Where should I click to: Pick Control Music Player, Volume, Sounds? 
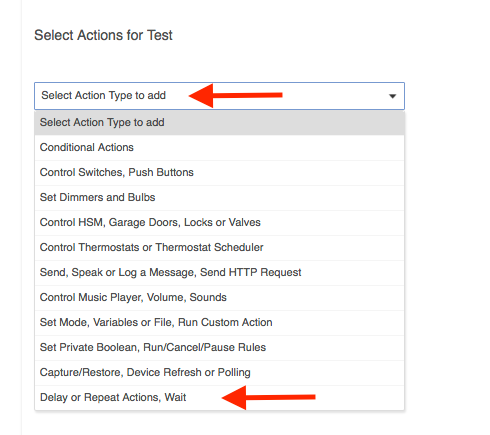[219, 297]
